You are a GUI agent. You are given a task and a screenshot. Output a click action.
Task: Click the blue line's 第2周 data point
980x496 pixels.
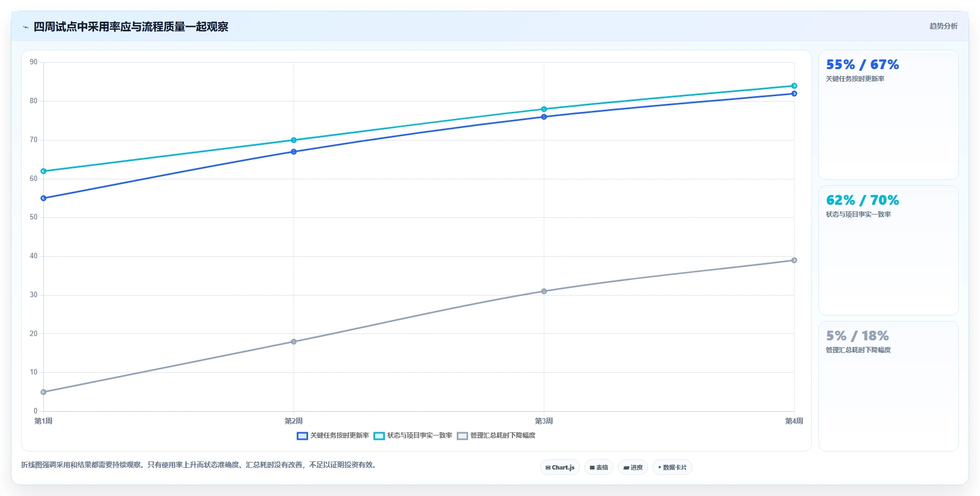294,152
